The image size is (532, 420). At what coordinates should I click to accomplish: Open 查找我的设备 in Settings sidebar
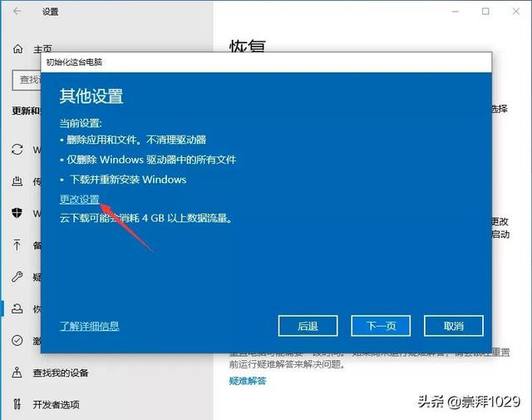click(x=61, y=373)
